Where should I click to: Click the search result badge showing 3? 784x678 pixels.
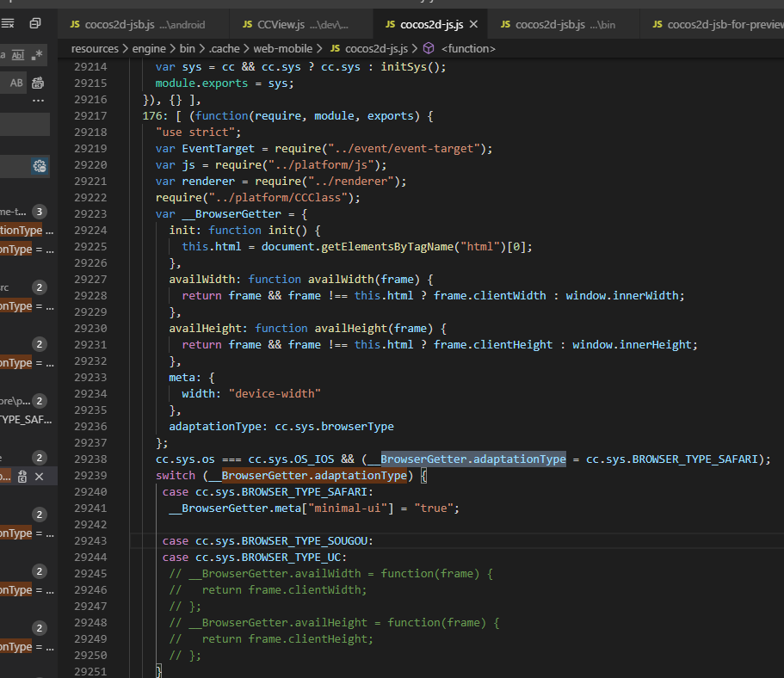pyautogui.click(x=39, y=212)
